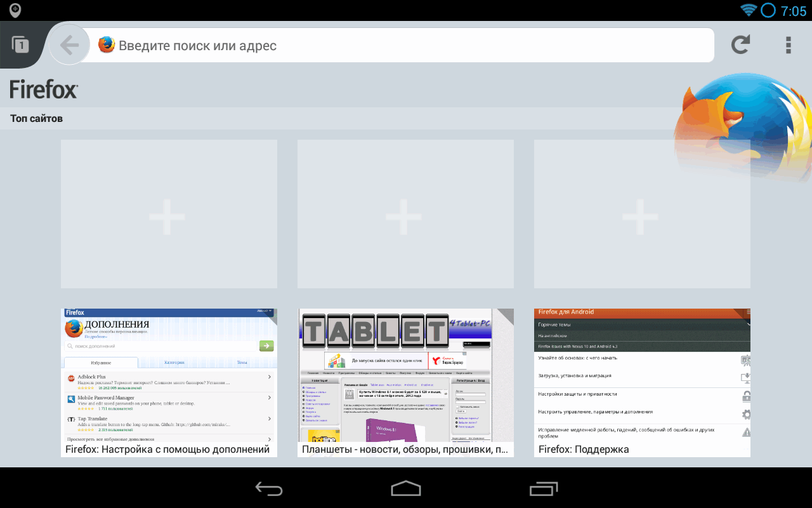Open 'Планшеты - новости, обзоры' title
Image resolution: width=812 pixels, height=508 pixels.
pyautogui.click(x=405, y=450)
